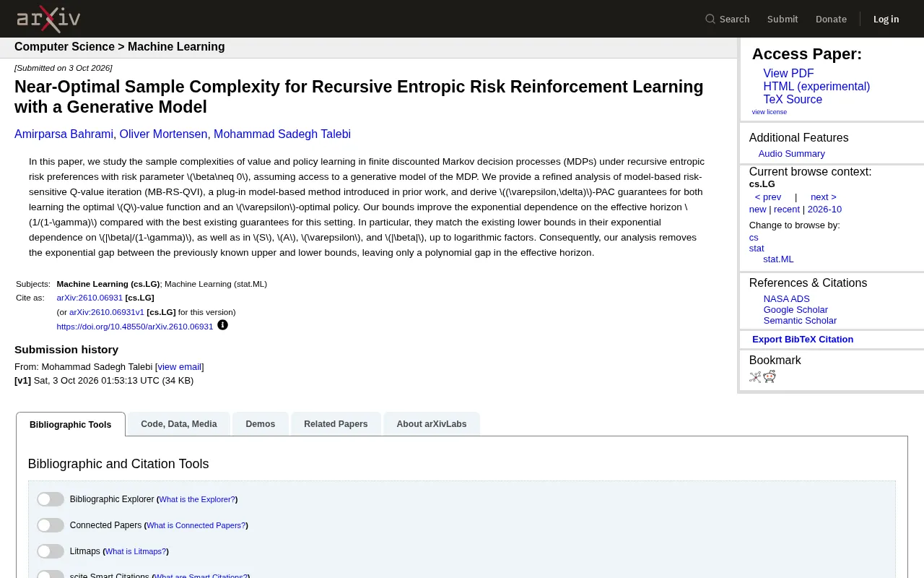Image resolution: width=924 pixels, height=578 pixels.
Task: Open the DOI URL link
Action: [135, 327]
